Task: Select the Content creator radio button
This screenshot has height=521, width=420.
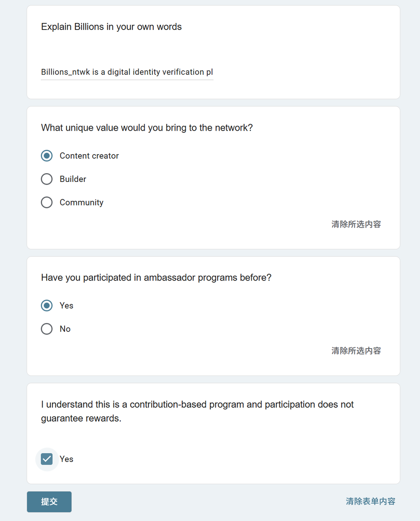Action: tap(47, 156)
